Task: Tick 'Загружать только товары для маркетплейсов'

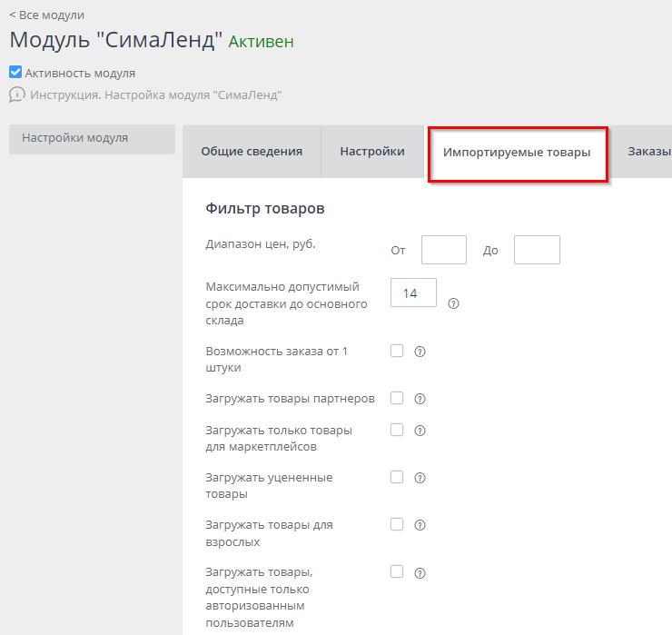Action: coord(397,430)
